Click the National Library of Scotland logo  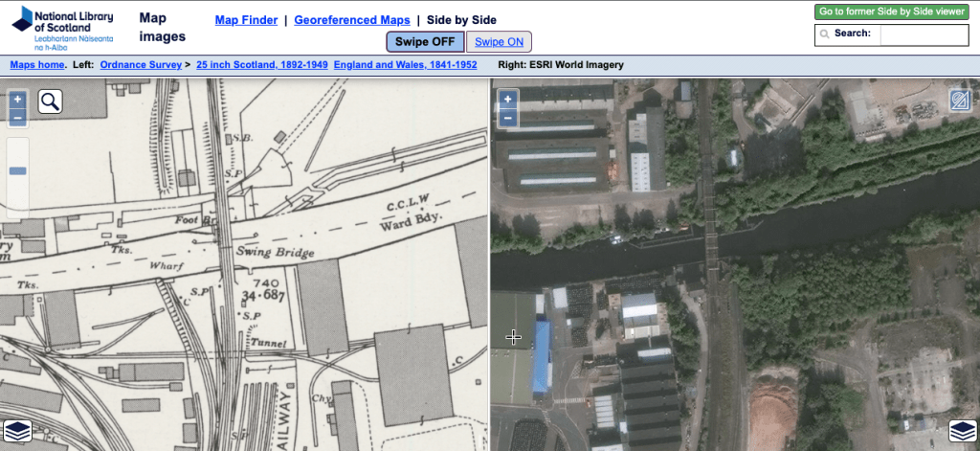pos(62,28)
